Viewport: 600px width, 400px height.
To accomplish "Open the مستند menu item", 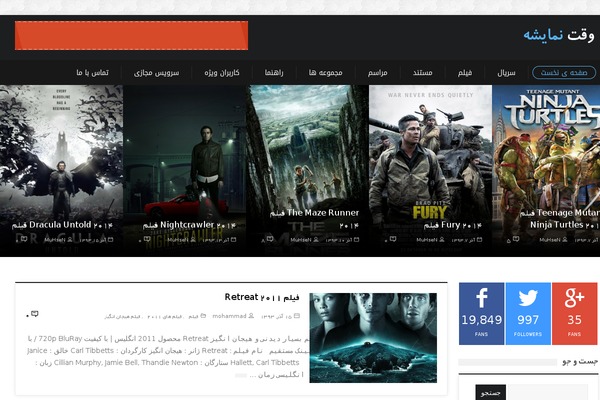I will (423, 73).
